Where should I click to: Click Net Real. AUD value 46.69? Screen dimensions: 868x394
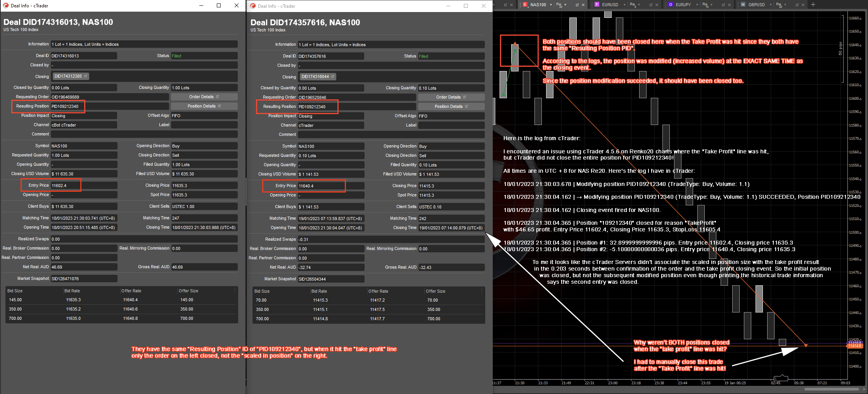click(84, 267)
